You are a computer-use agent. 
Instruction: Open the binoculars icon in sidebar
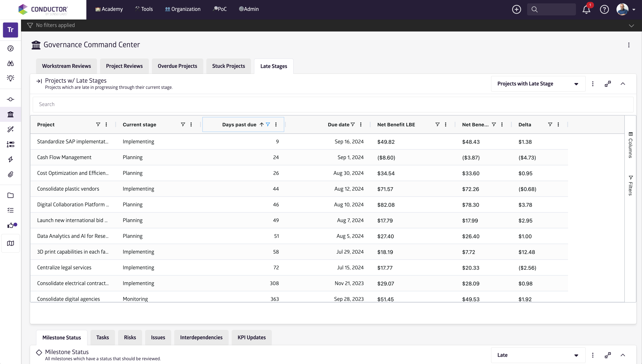click(x=11, y=63)
